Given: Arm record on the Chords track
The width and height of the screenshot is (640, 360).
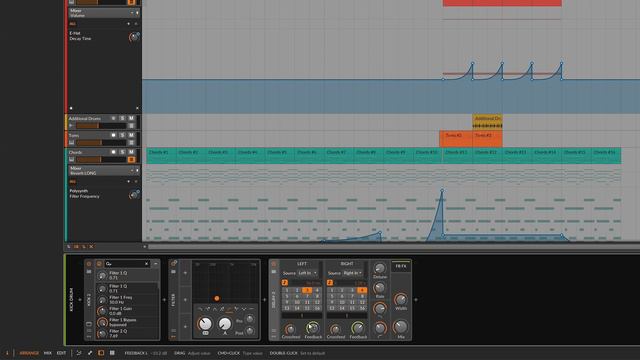Looking at the screenshot, I should coord(113,152).
